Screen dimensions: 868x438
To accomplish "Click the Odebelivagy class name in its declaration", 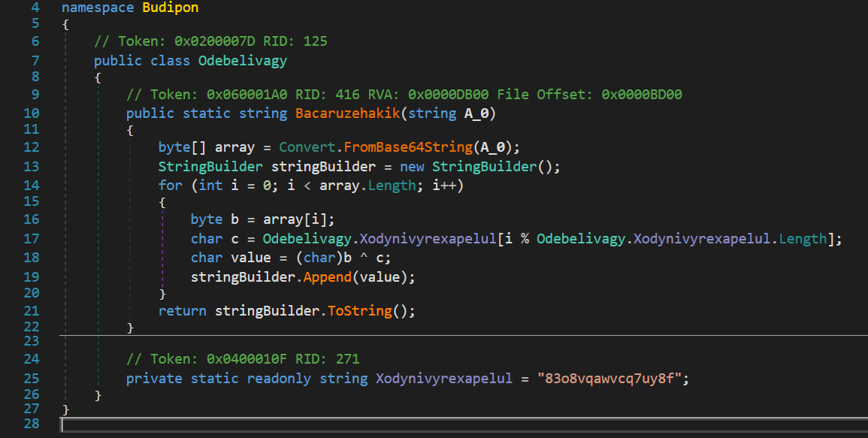I will tap(242, 61).
